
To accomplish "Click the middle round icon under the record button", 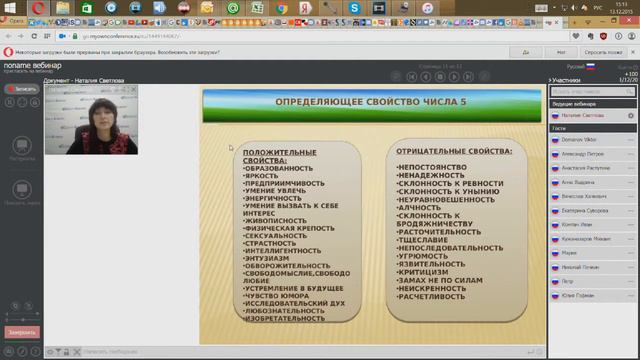I will [22, 102].
